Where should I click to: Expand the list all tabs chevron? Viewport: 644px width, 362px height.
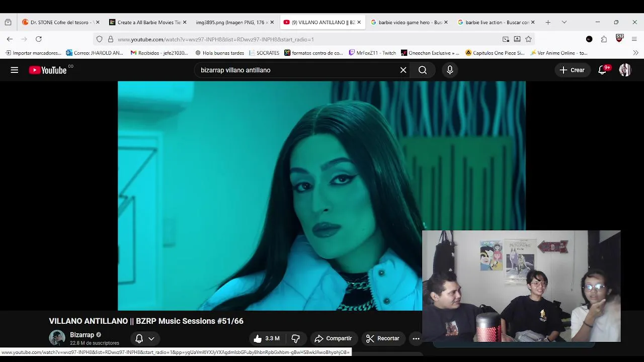tap(564, 22)
